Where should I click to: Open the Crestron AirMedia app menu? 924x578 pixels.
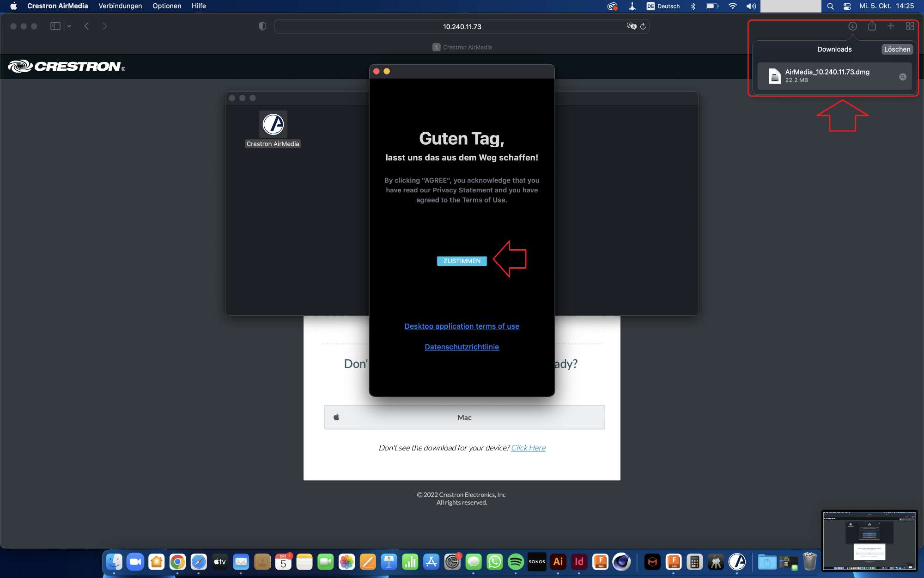click(57, 6)
